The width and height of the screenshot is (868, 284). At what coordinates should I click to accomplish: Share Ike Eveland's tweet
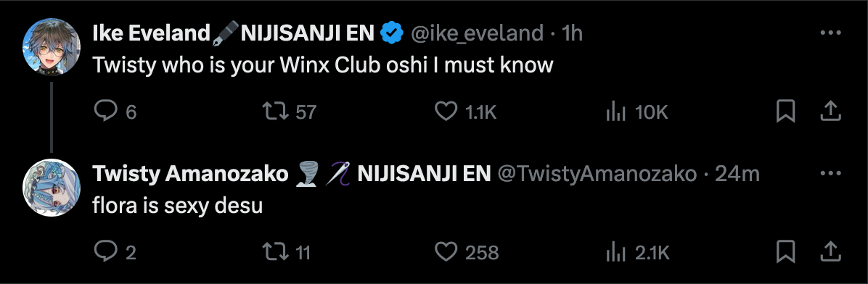pyautogui.click(x=830, y=112)
